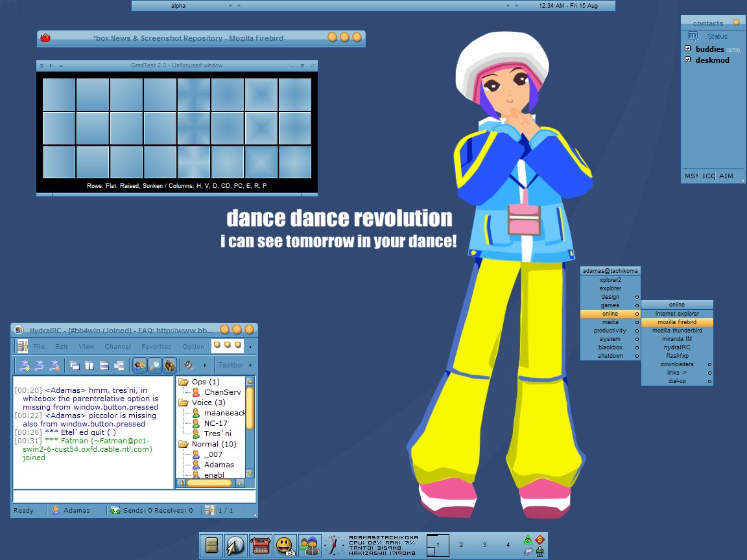Expand the buddies group in contacts

click(x=687, y=48)
